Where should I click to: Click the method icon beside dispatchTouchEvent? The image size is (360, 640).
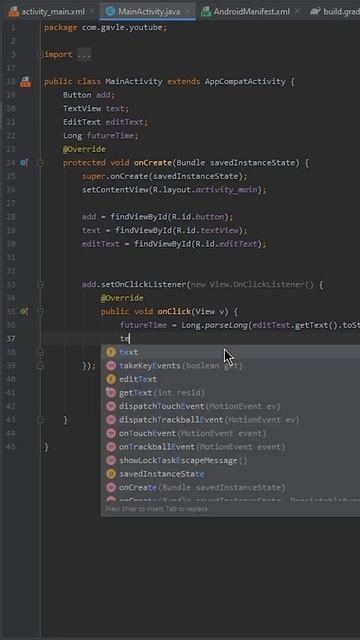coord(111,406)
